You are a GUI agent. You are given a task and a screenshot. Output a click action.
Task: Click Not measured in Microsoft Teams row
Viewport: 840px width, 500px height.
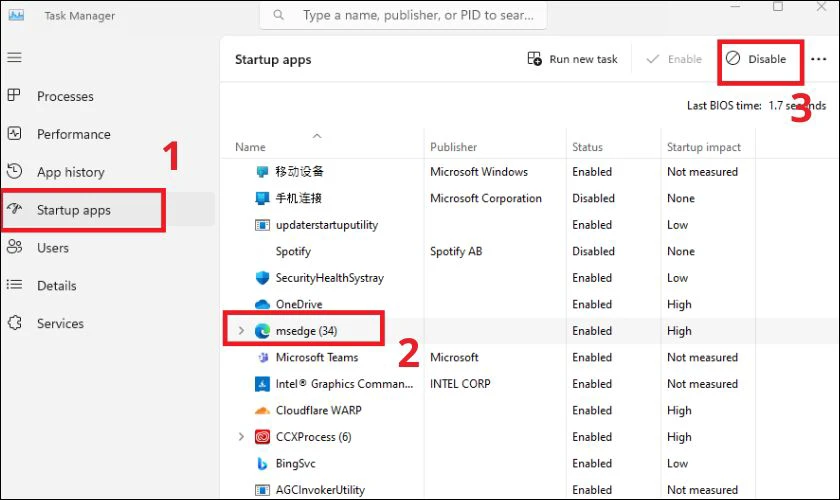pos(702,357)
